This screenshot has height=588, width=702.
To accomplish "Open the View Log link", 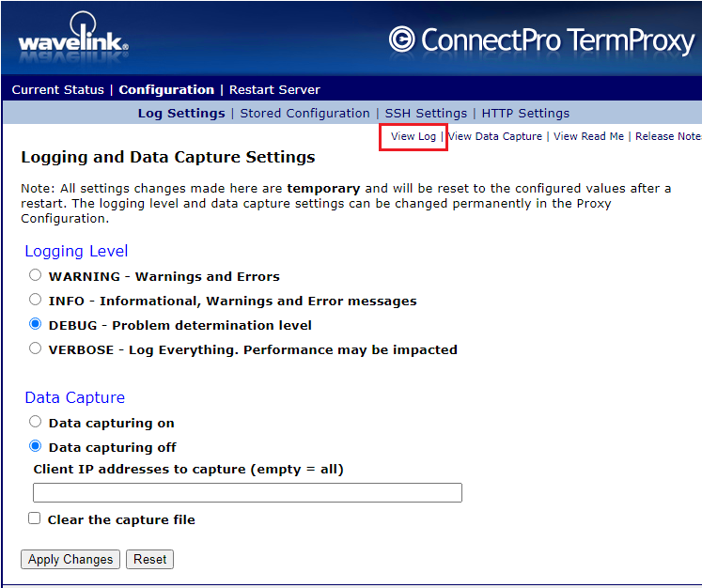I will point(413,137).
